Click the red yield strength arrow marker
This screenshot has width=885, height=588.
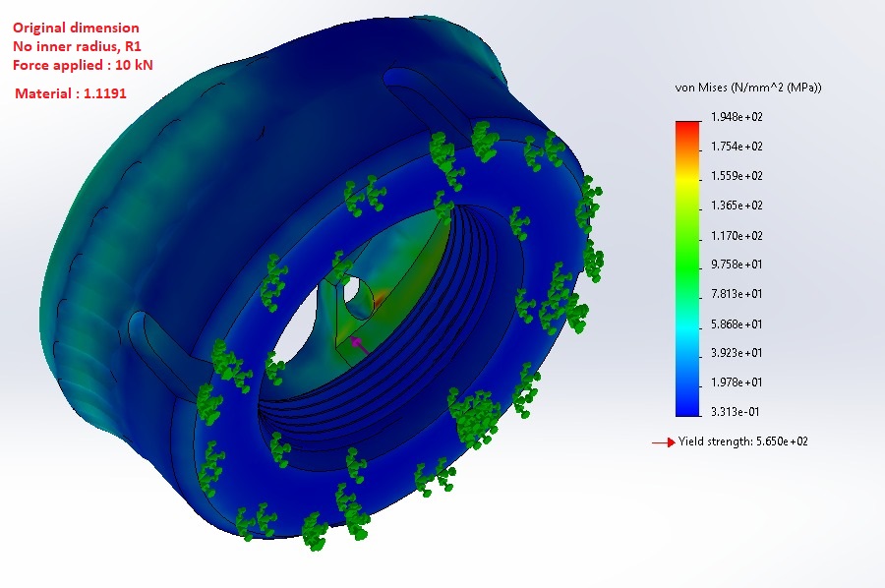tap(664, 442)
